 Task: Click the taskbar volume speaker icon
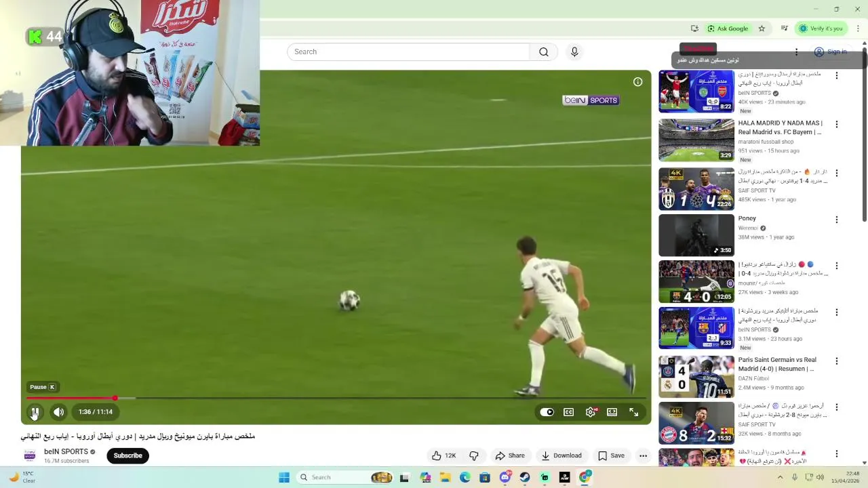pyautogui.click(x=820, y=477)
